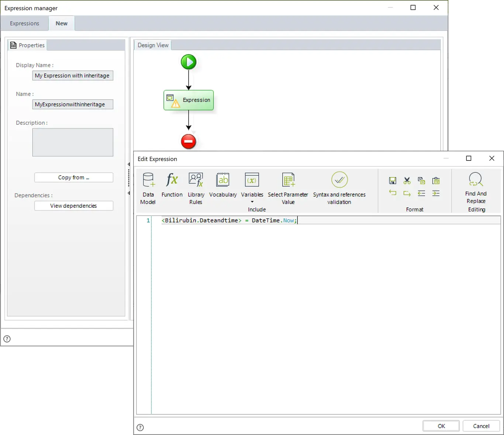Open the Data Model tool

(x=148, y=189)
